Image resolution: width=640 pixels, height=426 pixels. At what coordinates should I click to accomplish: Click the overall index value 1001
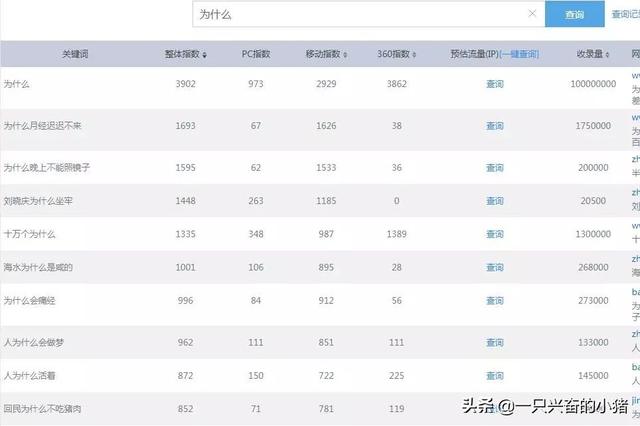click(x=186, y=267)
